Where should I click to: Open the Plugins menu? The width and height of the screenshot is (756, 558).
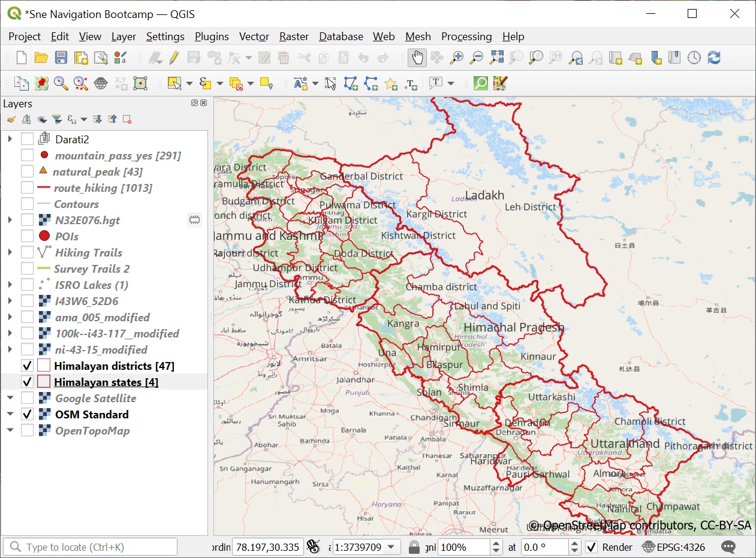(x=212, y=37)
